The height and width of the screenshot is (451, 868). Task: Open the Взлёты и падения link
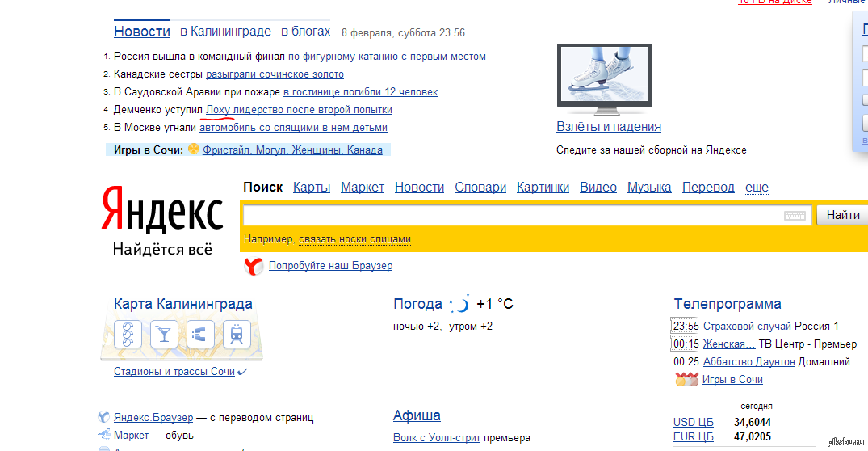pyautogui.click(x=608, y=126)
